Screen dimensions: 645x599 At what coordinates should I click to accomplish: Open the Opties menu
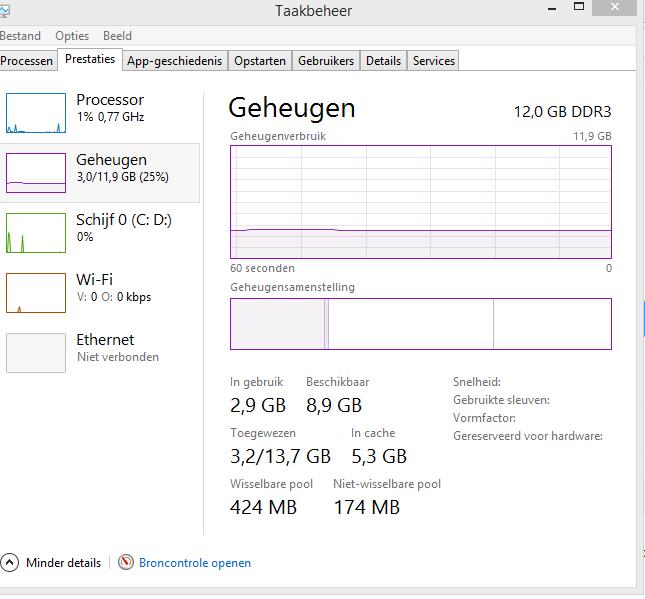coord(72,36)
